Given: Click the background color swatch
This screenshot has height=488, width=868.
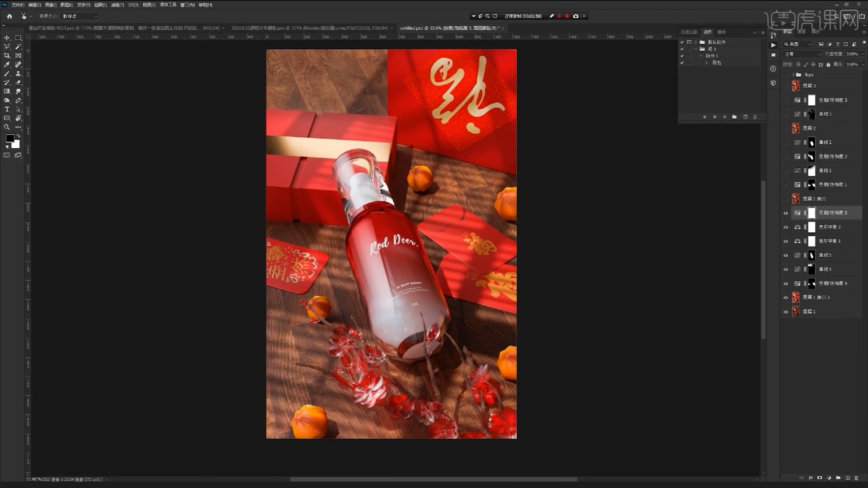Looking at the screenshot, I should (16, 145).
